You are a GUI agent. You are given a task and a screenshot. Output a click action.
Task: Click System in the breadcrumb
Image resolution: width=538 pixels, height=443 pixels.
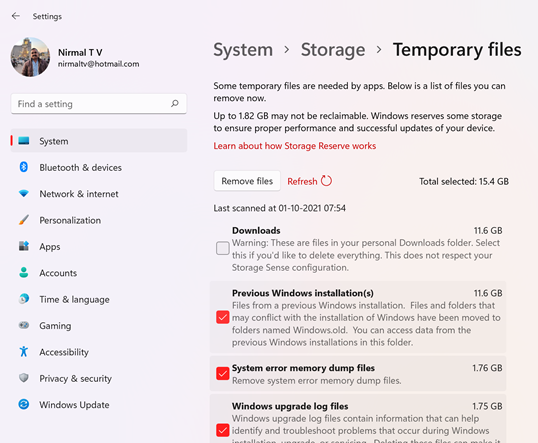pyautogui.click(x=243, y=50)
